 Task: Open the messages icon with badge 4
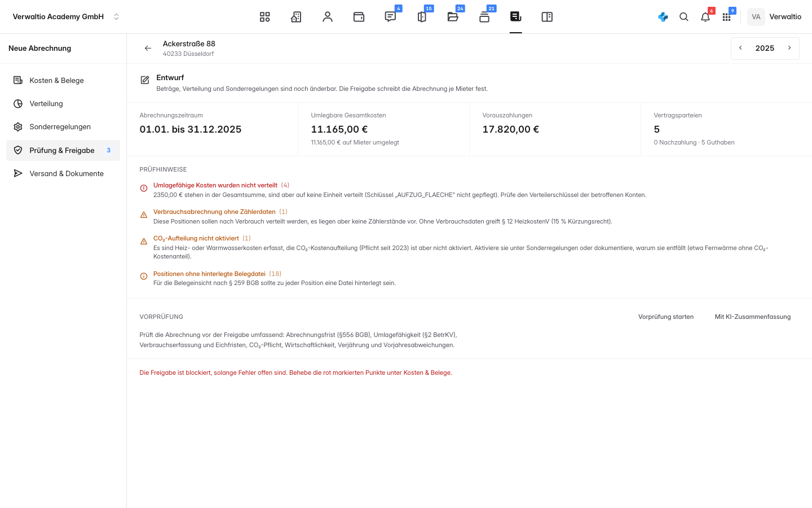[x=390, y=17]
